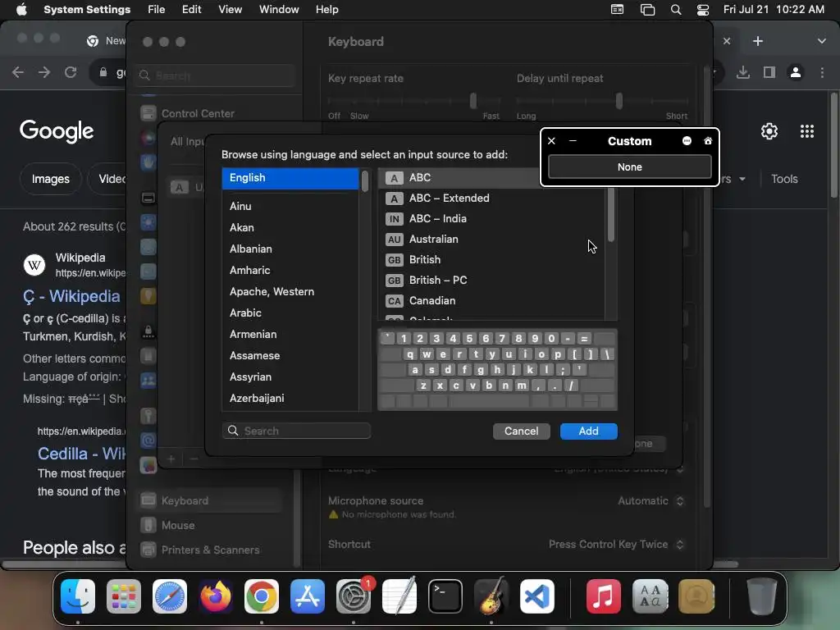The image size is (840, 630).
Task: Open new Chrome tab
Action: (x=757, y=41)
